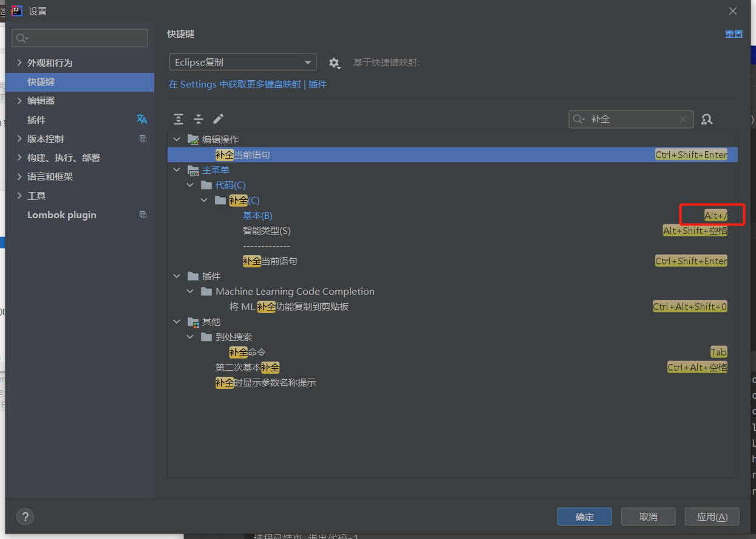Click the keymap search field containing 补全
Screen dimensions: 756x539
(631, 119)
